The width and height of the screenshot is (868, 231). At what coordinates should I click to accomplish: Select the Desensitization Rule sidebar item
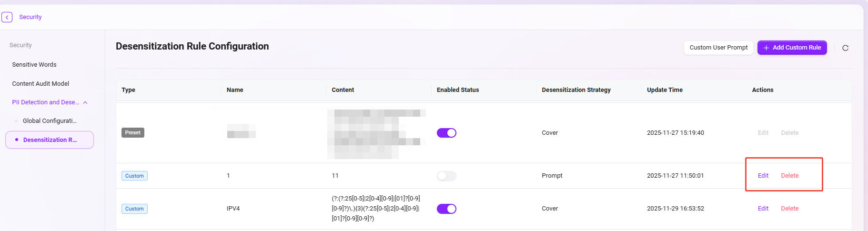50,140
